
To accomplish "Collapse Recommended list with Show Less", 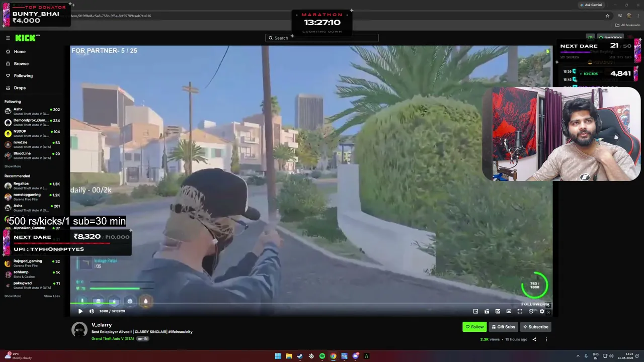I will (x=52, y=296).
